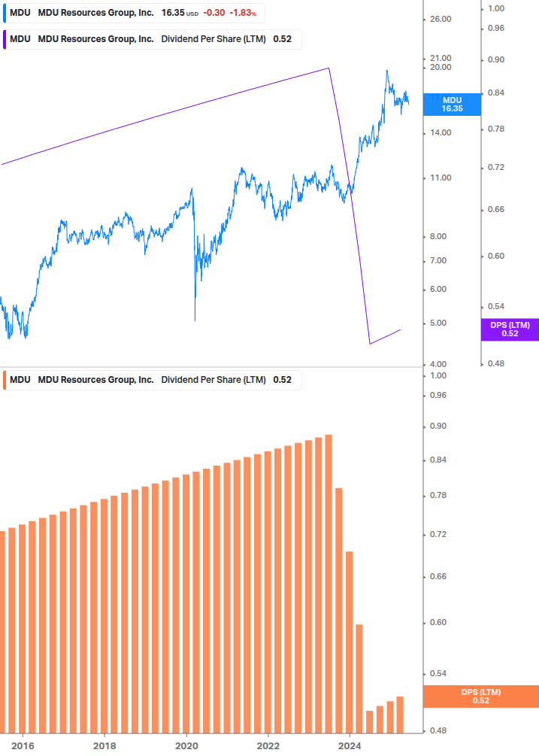Click the 2022 label on the time axis
The height and width of the screenshot is (756, 539).
(x=268, y=746)
